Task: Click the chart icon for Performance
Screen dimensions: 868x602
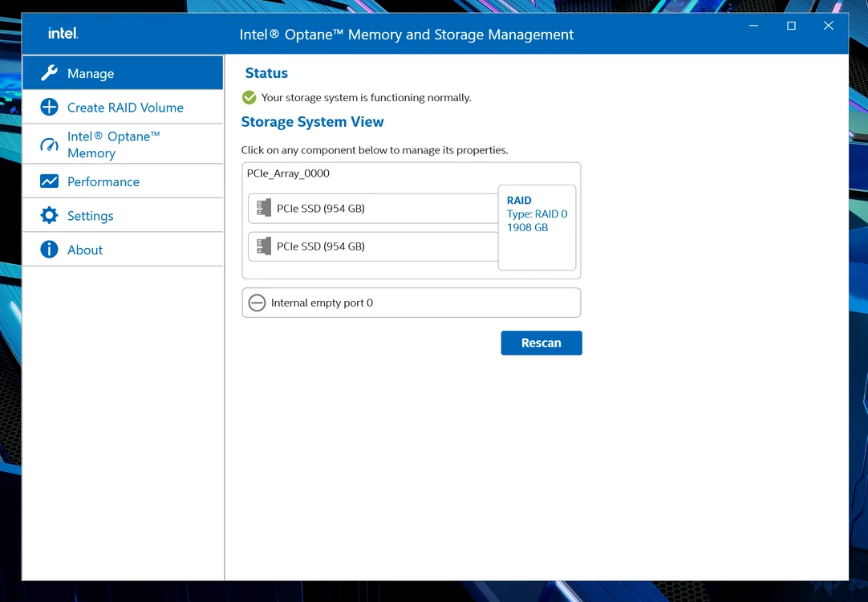Action: point(49,181)
